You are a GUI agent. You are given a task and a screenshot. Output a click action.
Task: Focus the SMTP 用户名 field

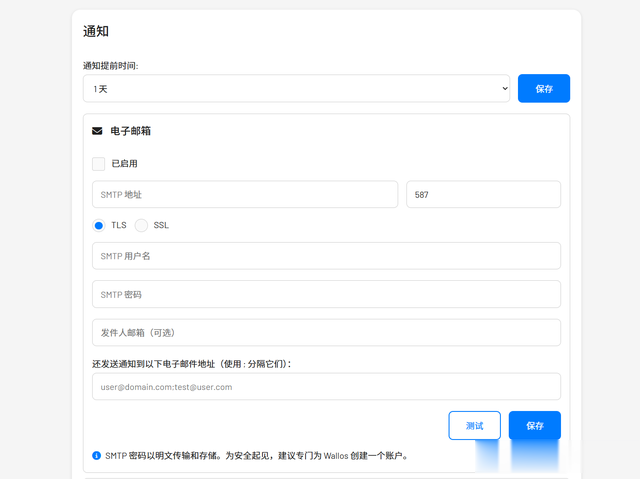[x=326, y=256]
